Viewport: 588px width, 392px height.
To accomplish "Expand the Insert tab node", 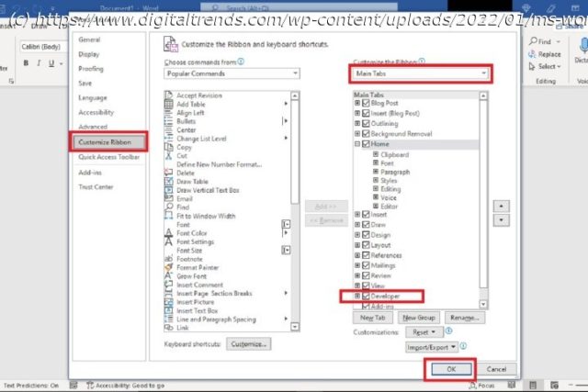I will tap(357, 215).
